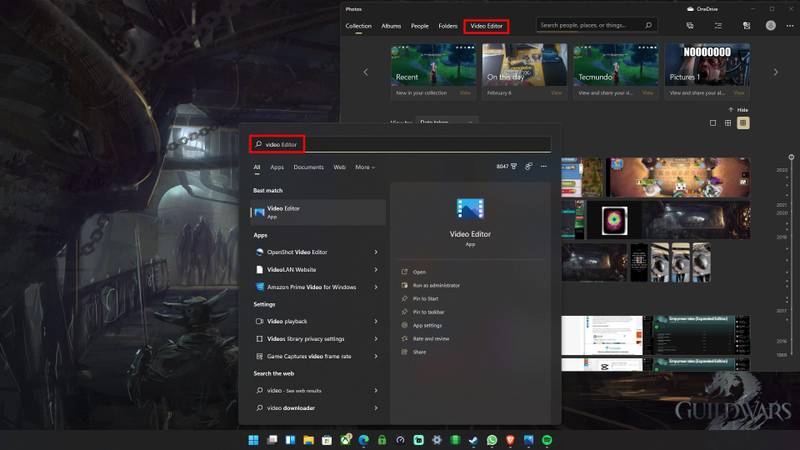Image resolution: width=800 pixels, height=450 pixels.
Task: Switch Photos to large single-square view
Action: 713,123
